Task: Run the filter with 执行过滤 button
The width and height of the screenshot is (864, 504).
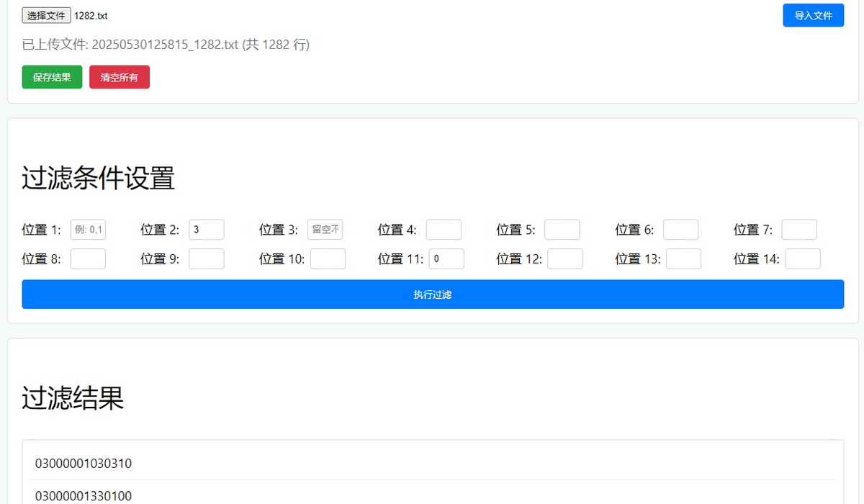Action: pos(433,294)
